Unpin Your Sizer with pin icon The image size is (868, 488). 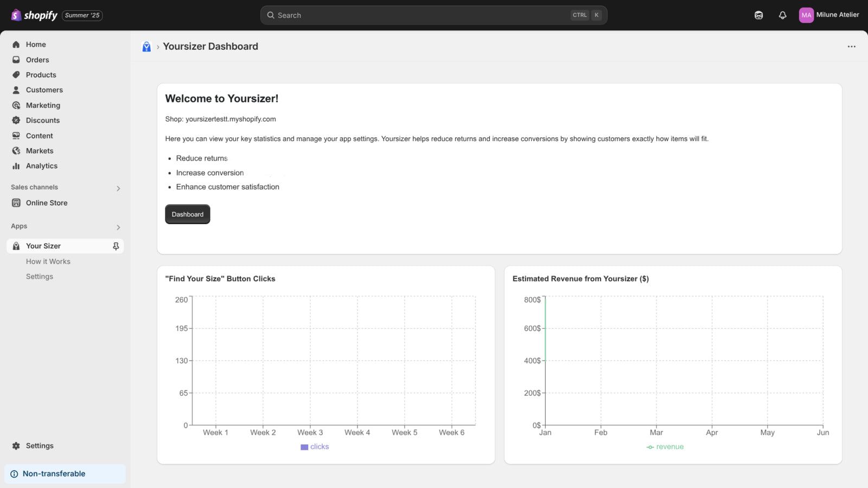116,246
